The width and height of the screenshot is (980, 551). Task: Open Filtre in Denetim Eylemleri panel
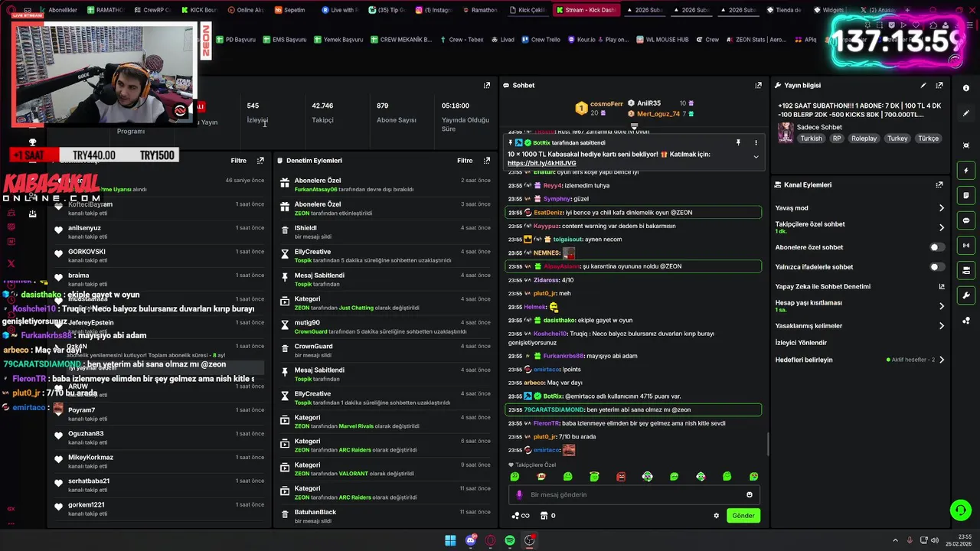click(x=465, y=161)
